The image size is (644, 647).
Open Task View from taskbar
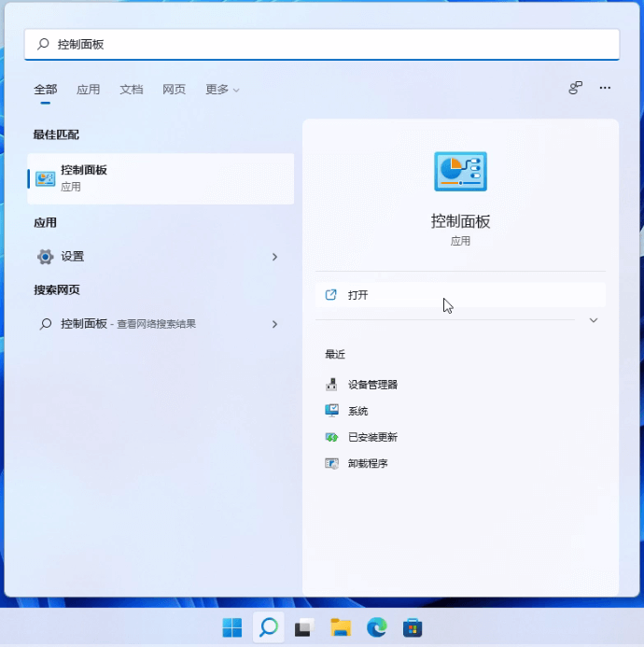tap(304, 628)
